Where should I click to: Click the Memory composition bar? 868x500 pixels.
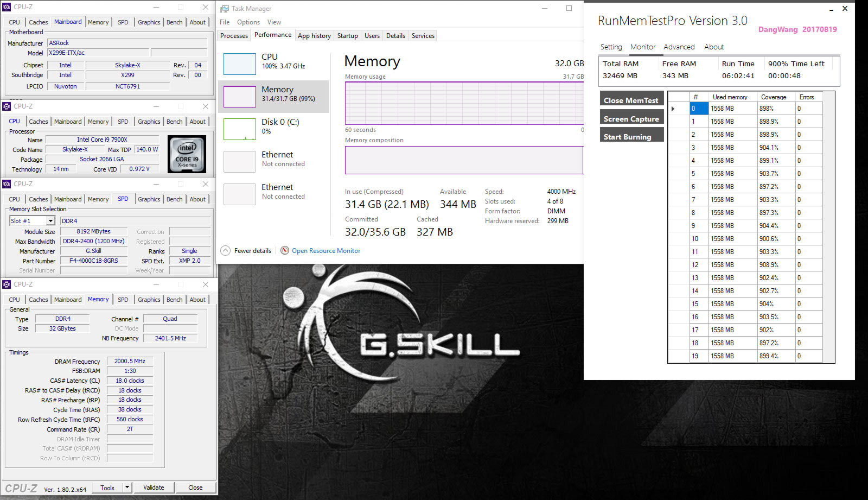point(464,160)
